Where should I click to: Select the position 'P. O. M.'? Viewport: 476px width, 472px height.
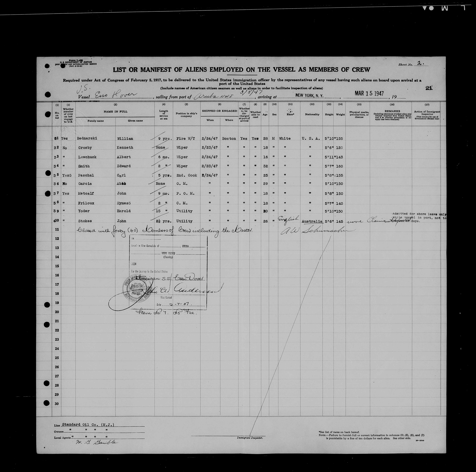pyautogui.click(x=185, y=194)
